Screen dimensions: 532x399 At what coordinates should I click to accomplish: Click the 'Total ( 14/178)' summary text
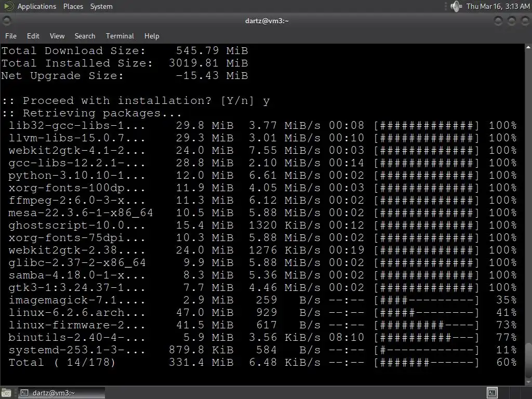pyautogui.click(x=62, y=363)
